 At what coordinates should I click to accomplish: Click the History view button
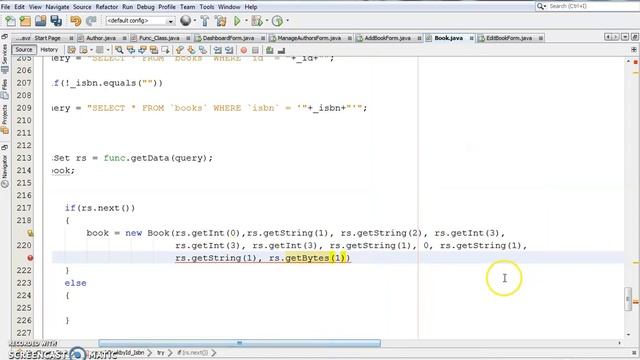49,49
